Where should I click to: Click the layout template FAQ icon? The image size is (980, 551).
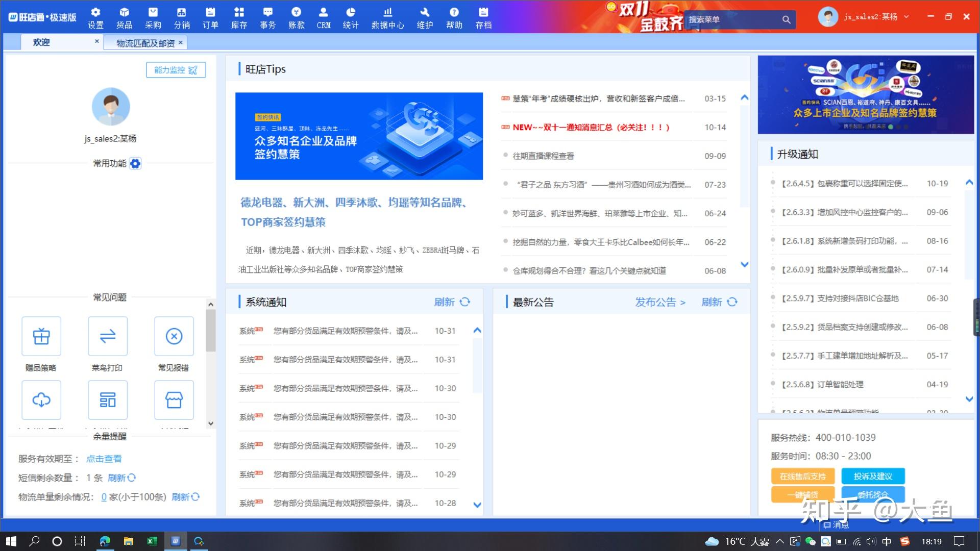pos(108,400)
